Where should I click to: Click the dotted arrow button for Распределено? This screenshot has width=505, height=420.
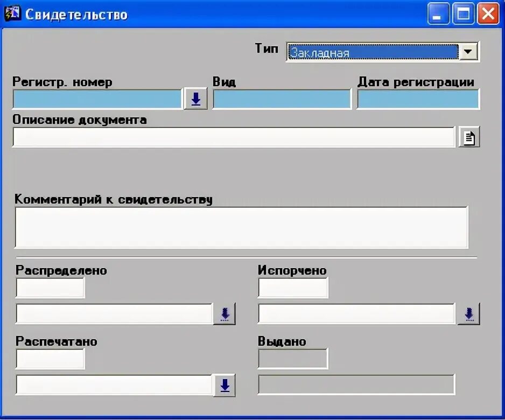pyautogui.click(x=225, y=313)
